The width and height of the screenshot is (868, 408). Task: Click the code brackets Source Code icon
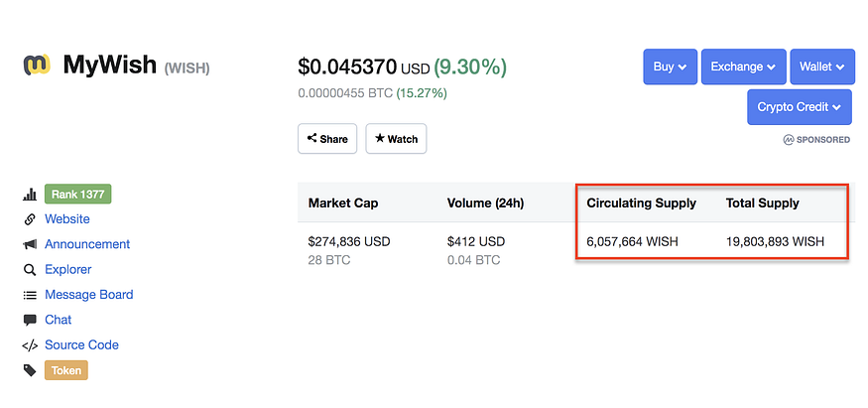click(30, 345)
